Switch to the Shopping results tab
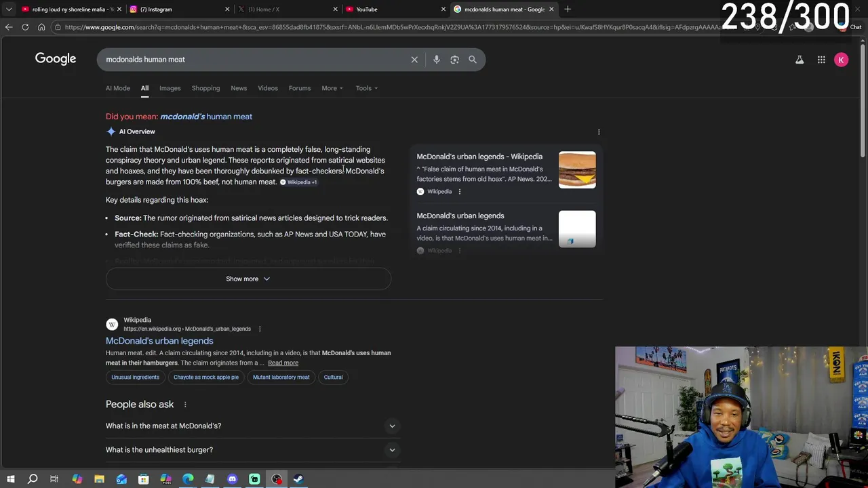 205,88
